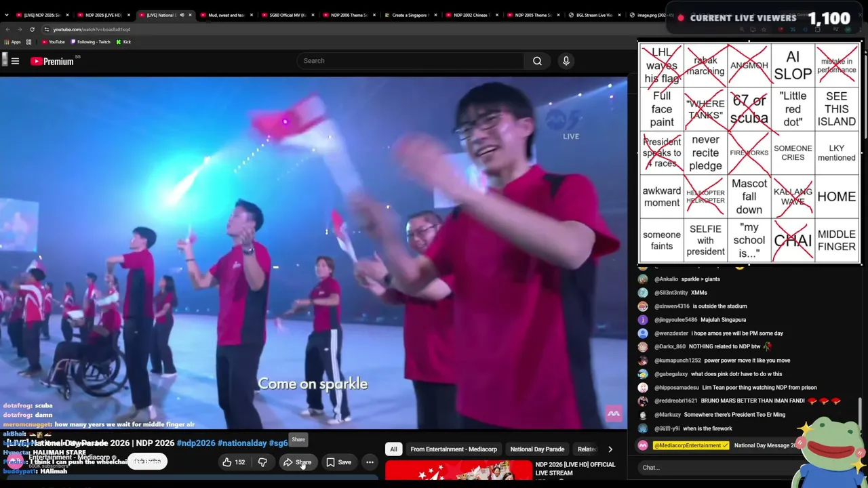Click the 'SEE THIS ISLAND' bingo square
This screenshot has width=868, height=488.
[837, 109]
